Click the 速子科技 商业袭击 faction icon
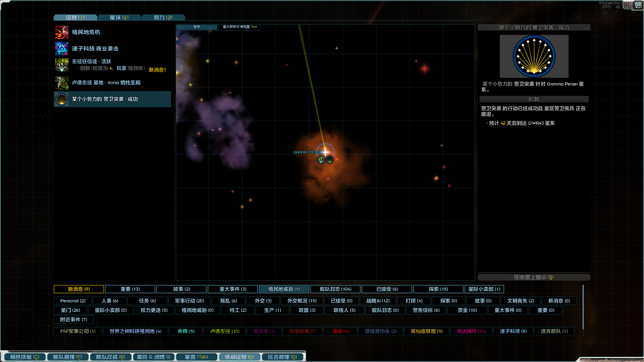This screenshot has width=644, height=362. point(62,49)
